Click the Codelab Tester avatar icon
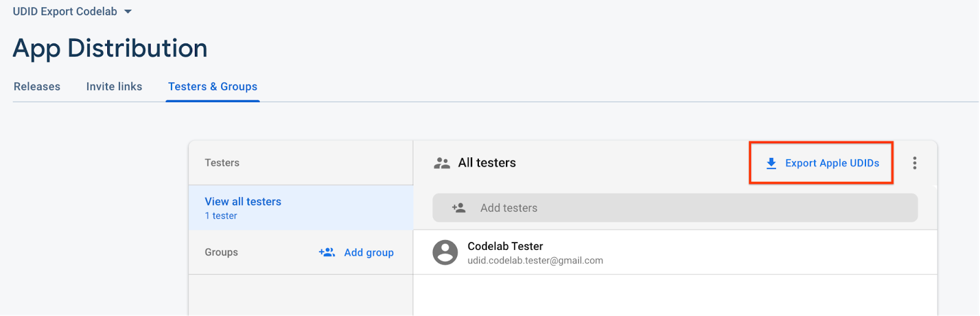This screenshot has height=316, width=980. (x=445, y=252)
